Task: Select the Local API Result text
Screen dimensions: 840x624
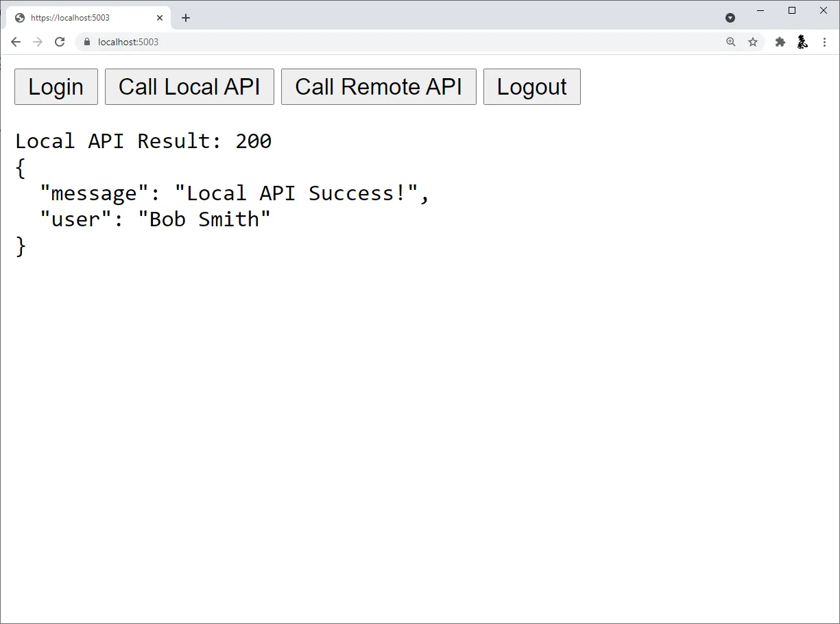Action: [143, 141]
